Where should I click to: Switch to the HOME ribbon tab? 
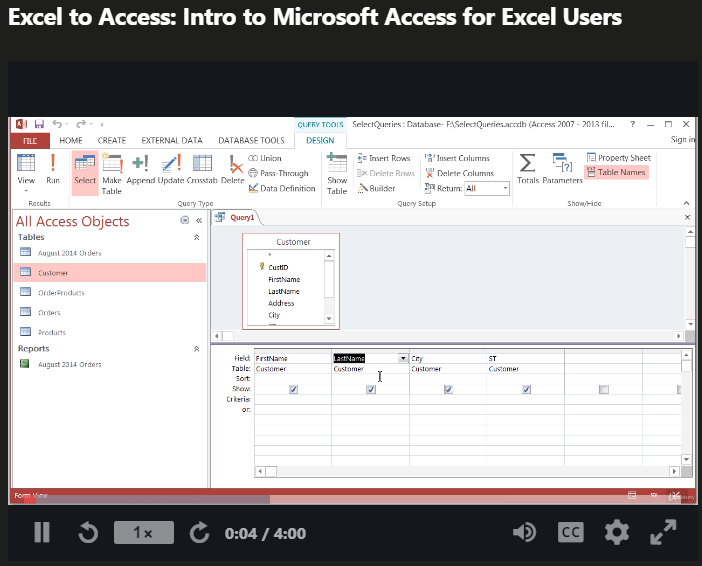coord(71,141)
